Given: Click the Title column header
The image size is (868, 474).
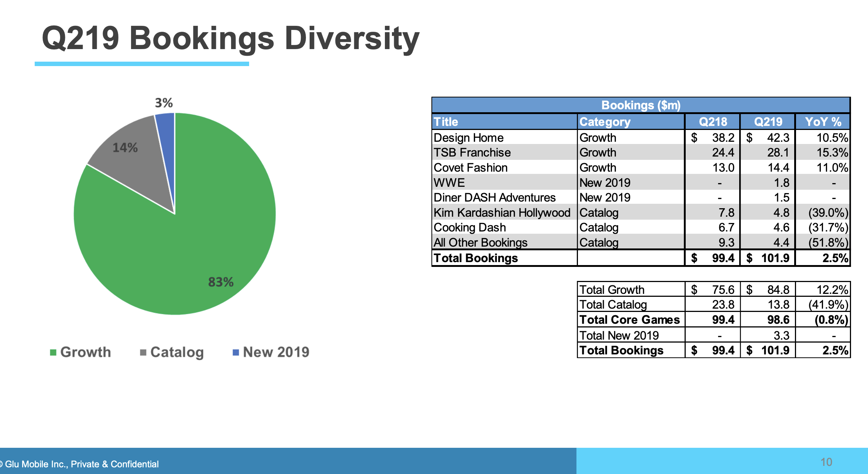Looking at the screenshot, I should pos(504,122).
